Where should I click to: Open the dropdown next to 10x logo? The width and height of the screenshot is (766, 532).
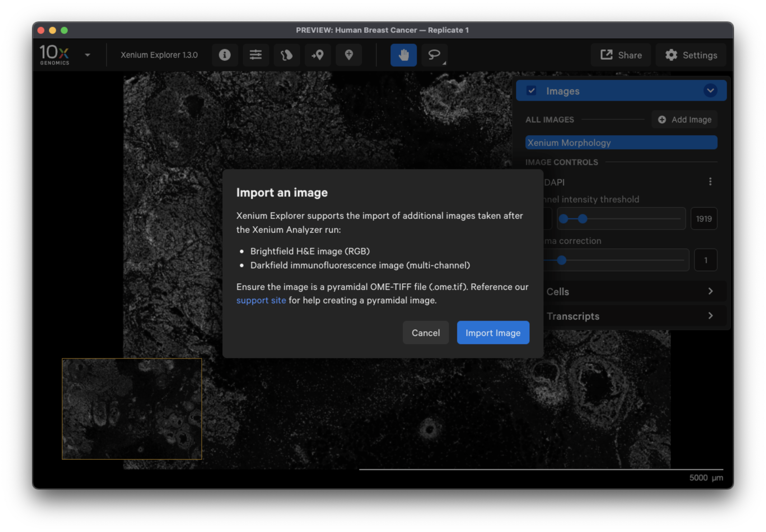(87, 55)
